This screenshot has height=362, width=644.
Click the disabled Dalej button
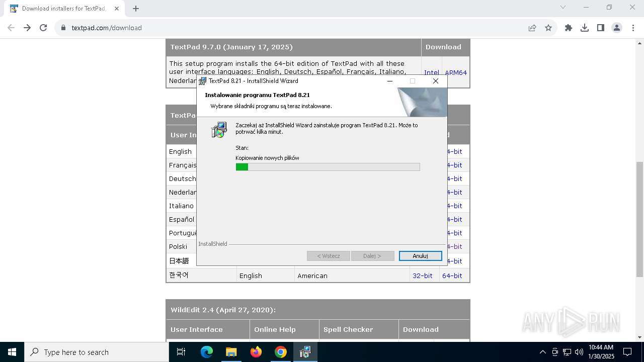tap(372, 256)
